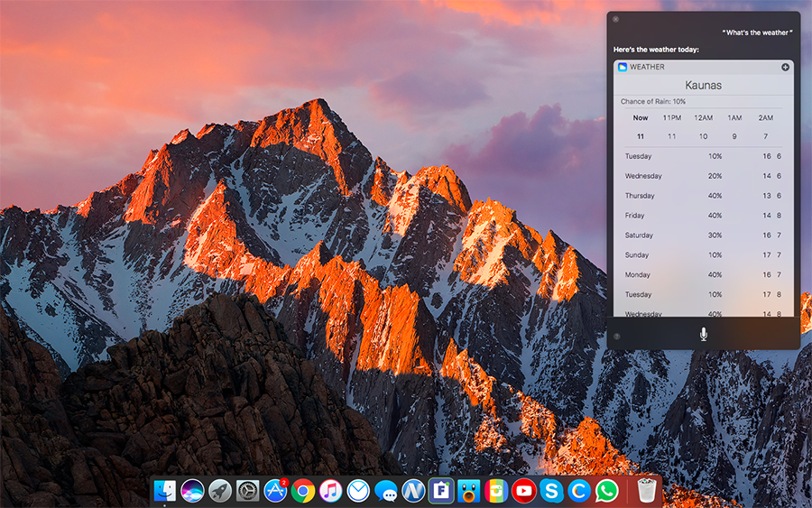Launch iTunes from the dock
This screenshot has width=812, height=508.
pos(330,491)
